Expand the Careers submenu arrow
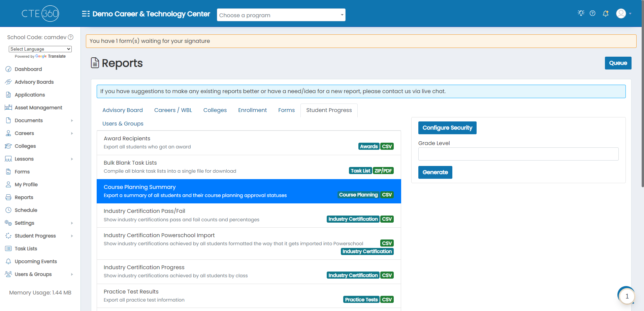 coord(72,133)
